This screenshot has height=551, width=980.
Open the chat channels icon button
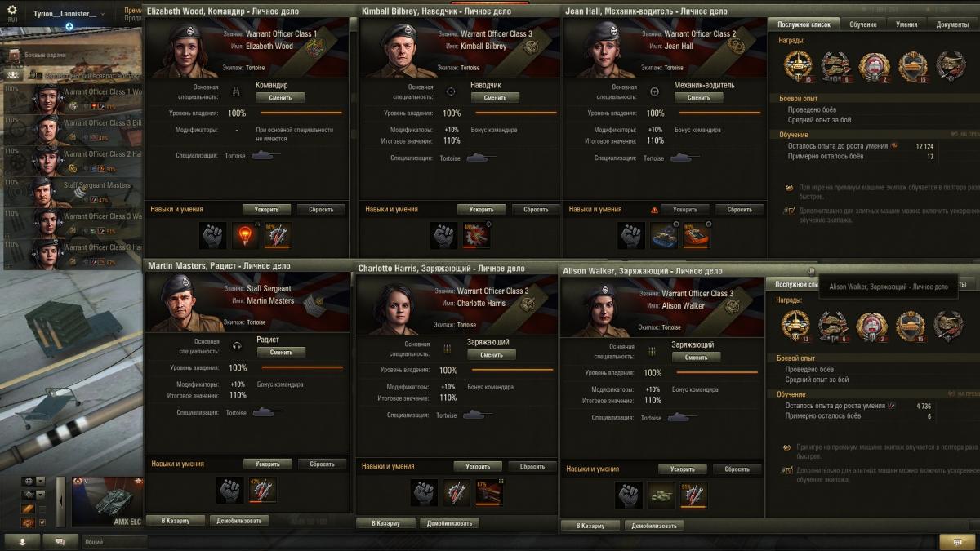click(x=60, y=541)
